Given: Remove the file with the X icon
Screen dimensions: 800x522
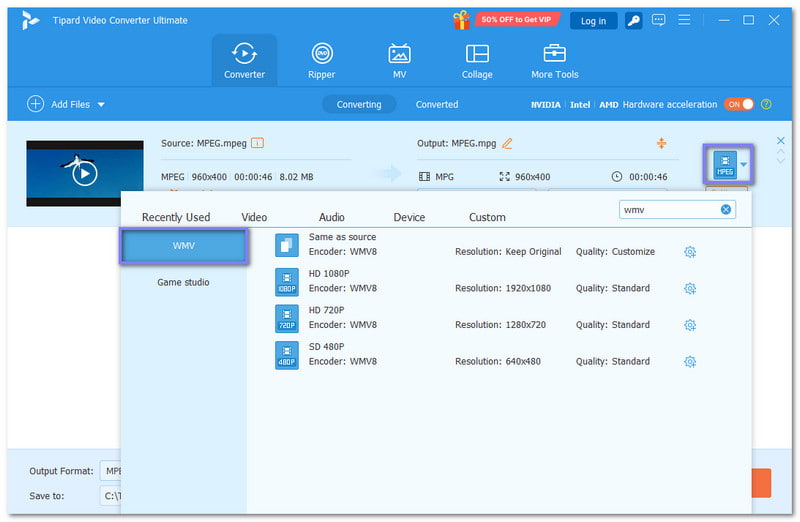Looking at the screenshot, I should [780, 140].
